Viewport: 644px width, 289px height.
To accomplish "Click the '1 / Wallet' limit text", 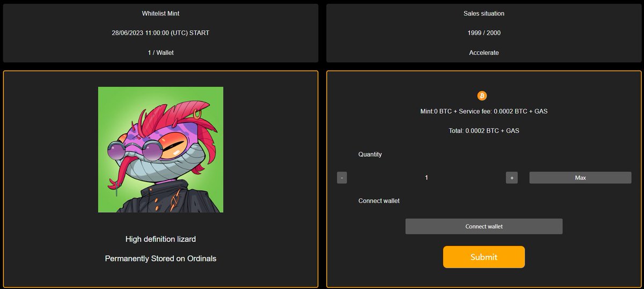I will coord(160,53).
